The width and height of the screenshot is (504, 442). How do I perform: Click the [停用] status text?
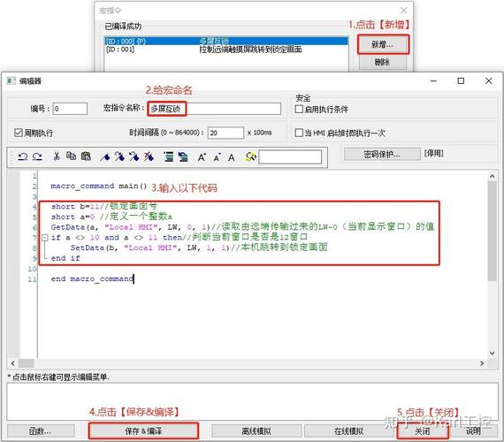(433, 153)
